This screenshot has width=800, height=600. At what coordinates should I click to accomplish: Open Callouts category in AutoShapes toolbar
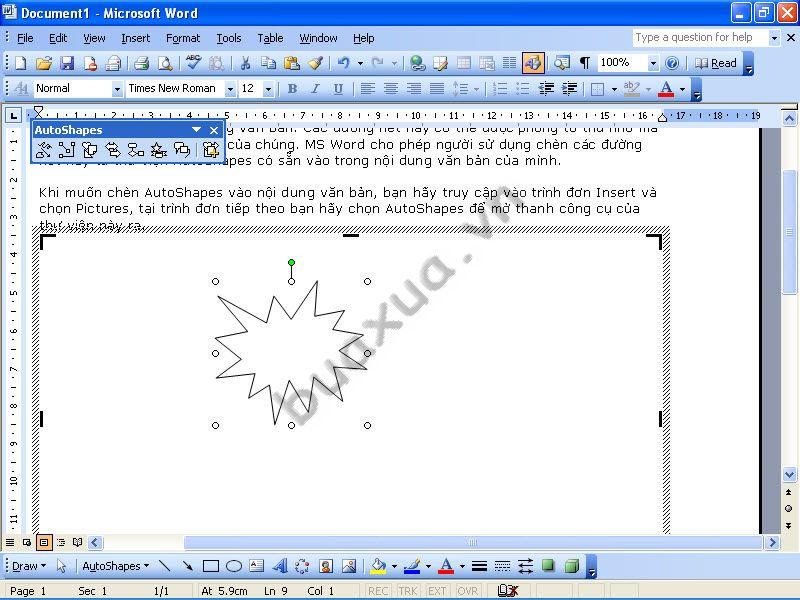click(x=182, y=149)
